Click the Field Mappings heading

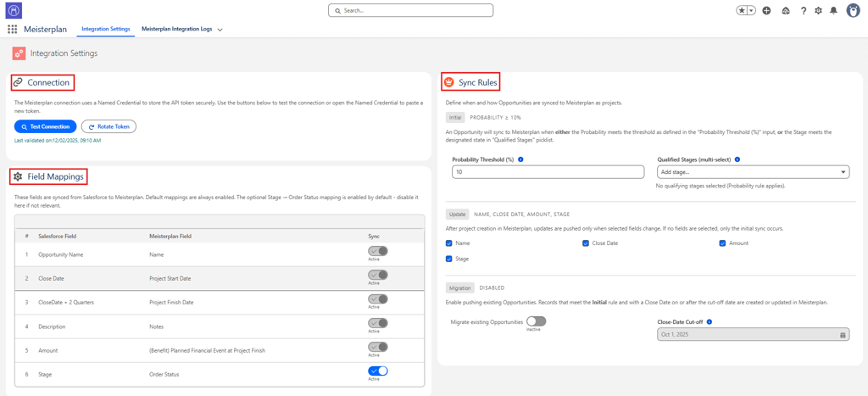pyautogui.click(x=55, y=176)
